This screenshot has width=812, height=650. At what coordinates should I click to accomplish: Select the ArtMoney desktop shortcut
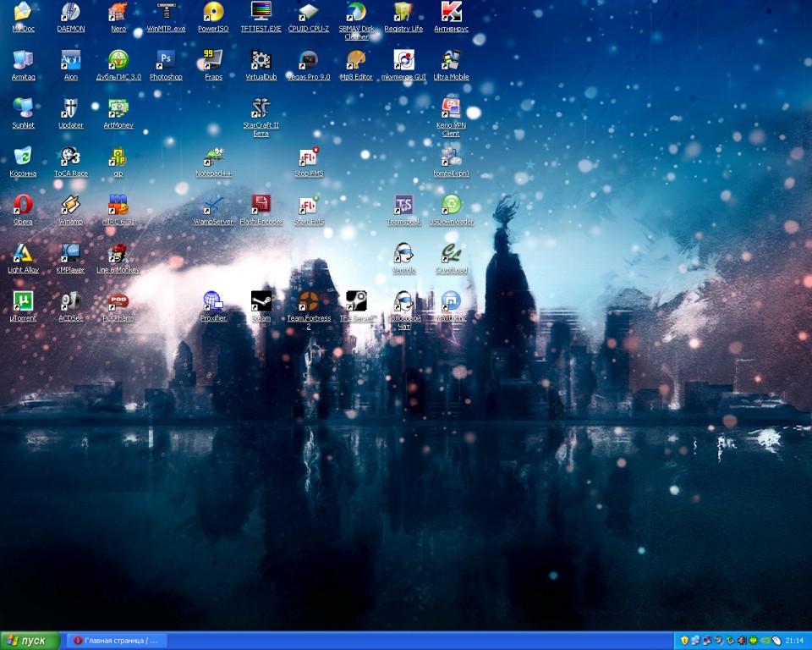pyautogui.click(x=118, y=108)
